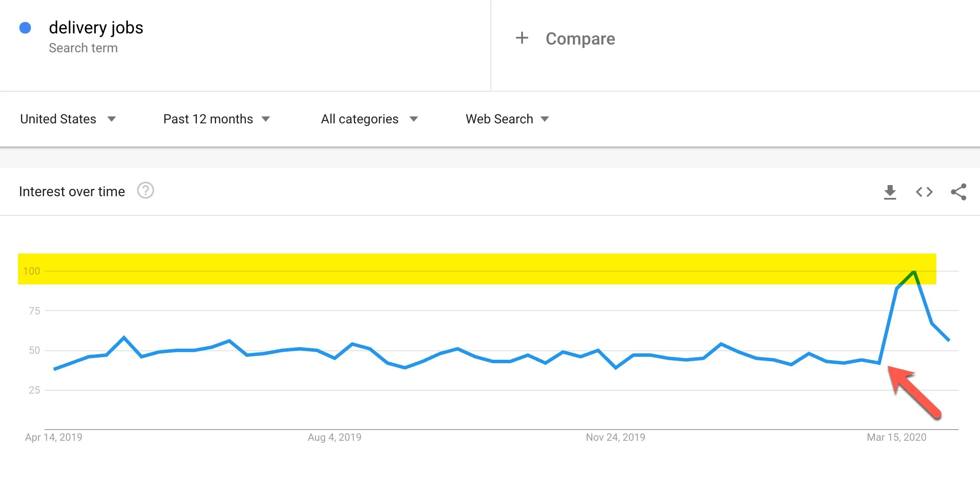Open the Web Search type dropdown

(x=507, y=119)
